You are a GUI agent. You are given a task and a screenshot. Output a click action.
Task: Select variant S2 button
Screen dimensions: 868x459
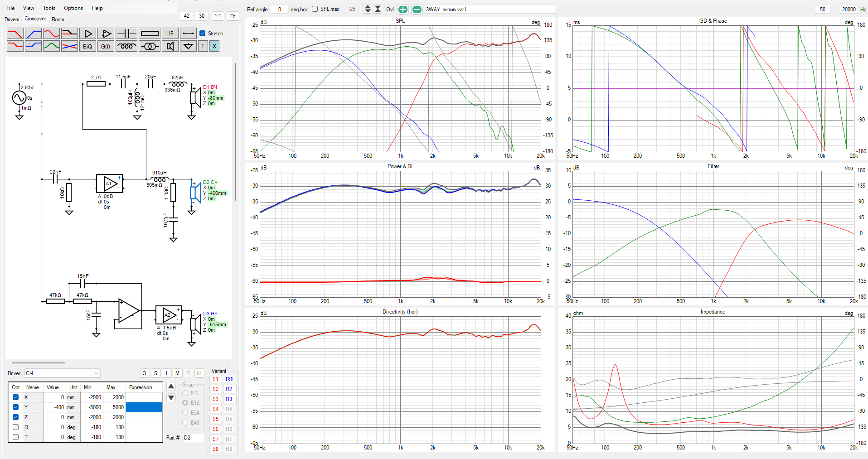pyautogui.click(x=215, y=389)
